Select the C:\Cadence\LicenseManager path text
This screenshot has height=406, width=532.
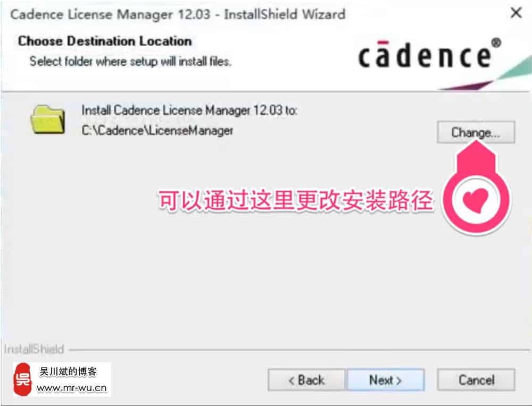[x=157, y=130]
